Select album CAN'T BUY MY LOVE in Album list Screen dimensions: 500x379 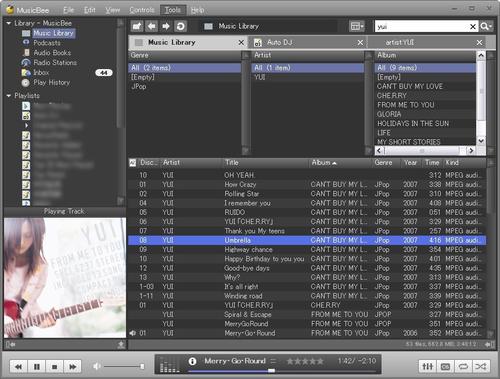pos(425,86)
